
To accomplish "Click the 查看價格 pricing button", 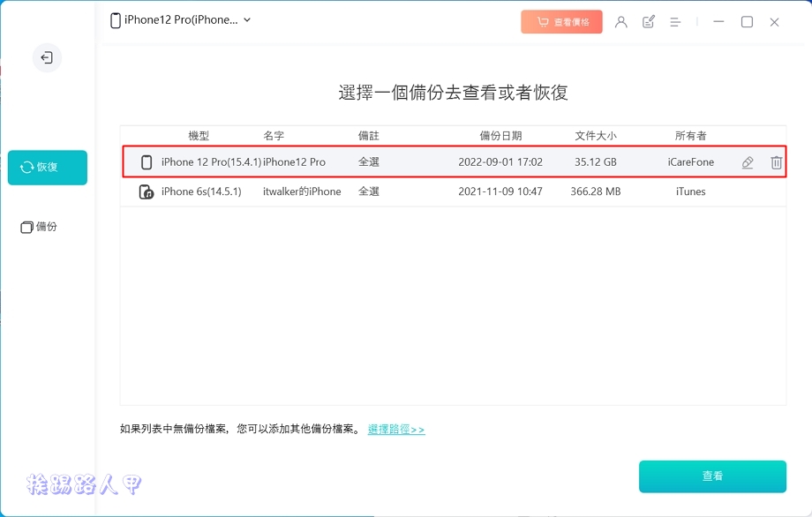I will [x=561, y=22].
